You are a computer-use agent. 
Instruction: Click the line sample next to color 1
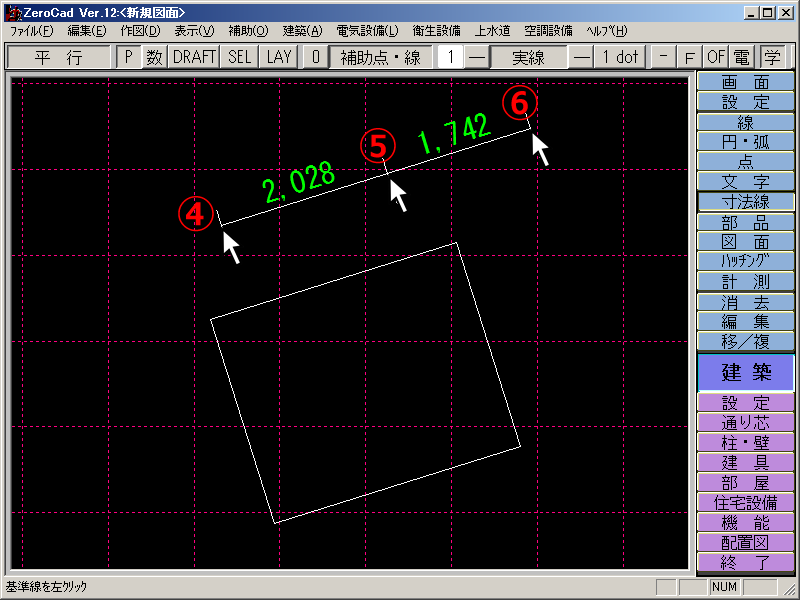[477, 57]
